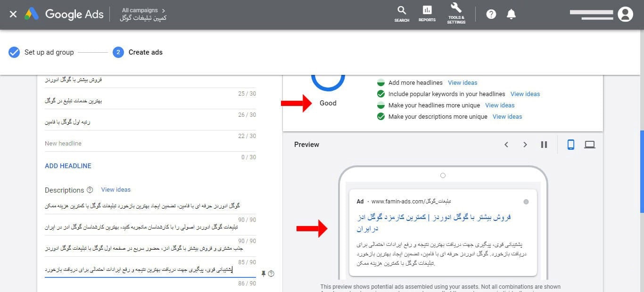Click the 25 / 30 headline field

150,80
